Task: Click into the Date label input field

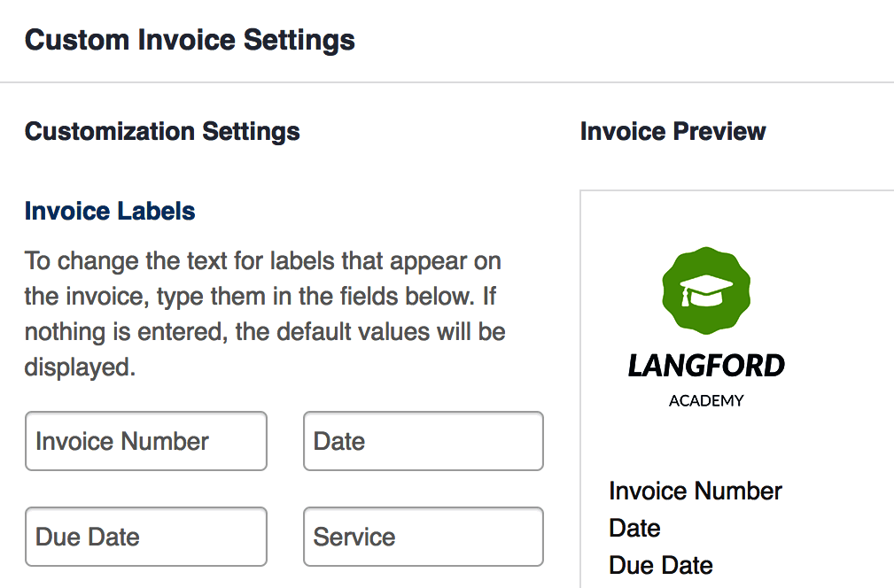Action: point(423,441)
